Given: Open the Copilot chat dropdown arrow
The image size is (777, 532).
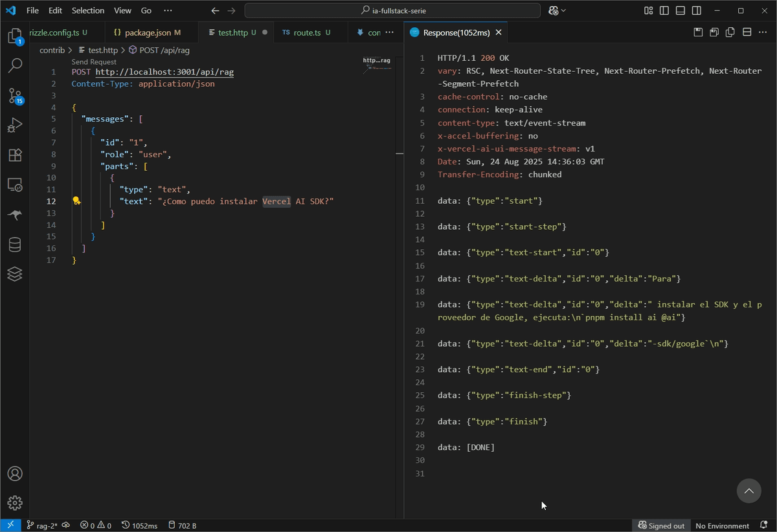Looking at the screenshot, I should point(563,11).
